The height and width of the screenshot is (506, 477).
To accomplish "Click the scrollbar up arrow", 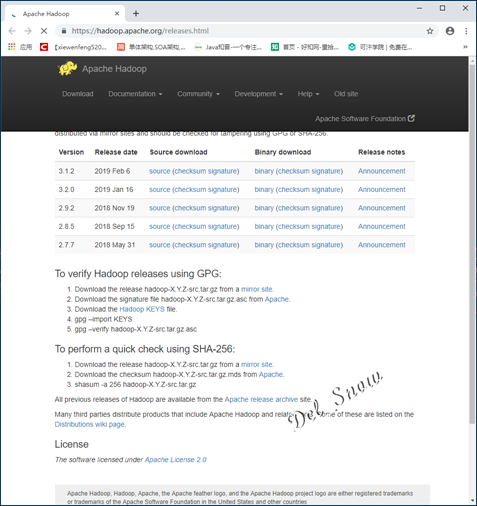I will [x=472, y=61].
